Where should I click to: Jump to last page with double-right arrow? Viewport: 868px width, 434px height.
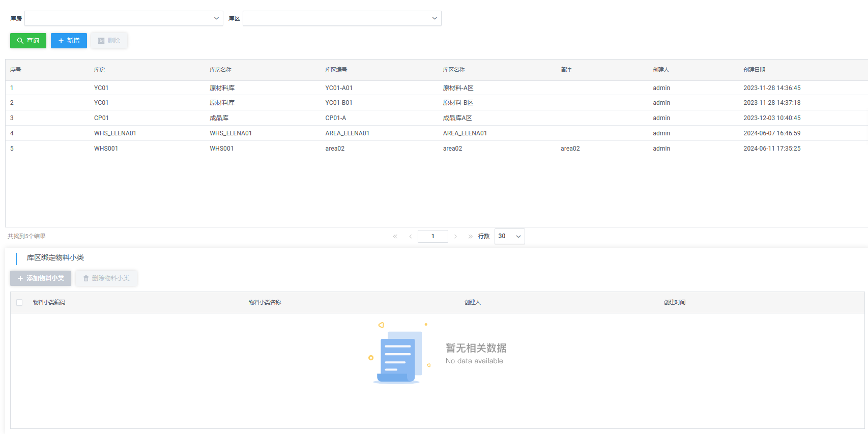click(x=470, y=236)
